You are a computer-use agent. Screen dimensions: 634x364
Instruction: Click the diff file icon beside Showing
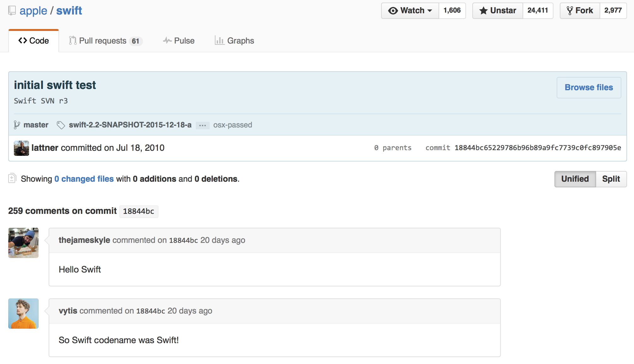click(x=12, y=178)
